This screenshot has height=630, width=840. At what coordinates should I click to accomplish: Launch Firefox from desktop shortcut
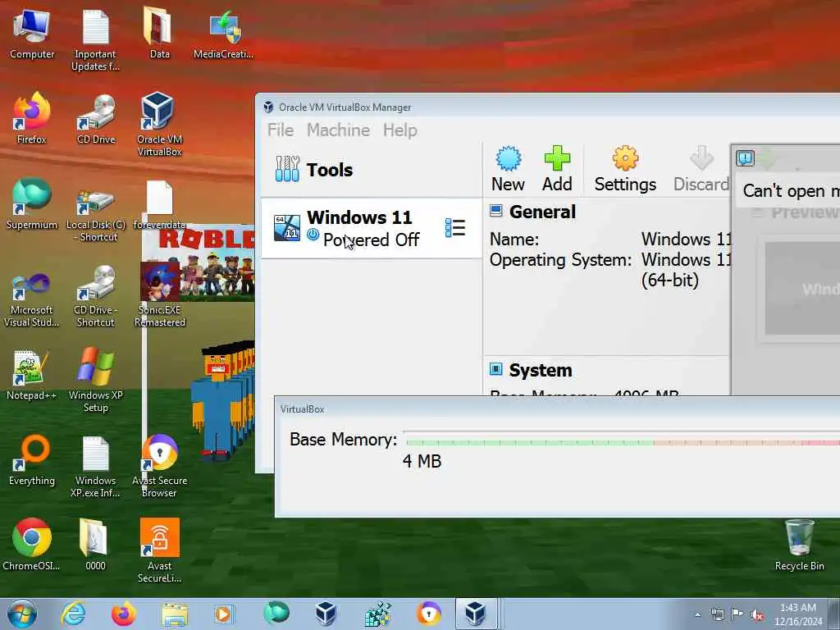(32, 119)
